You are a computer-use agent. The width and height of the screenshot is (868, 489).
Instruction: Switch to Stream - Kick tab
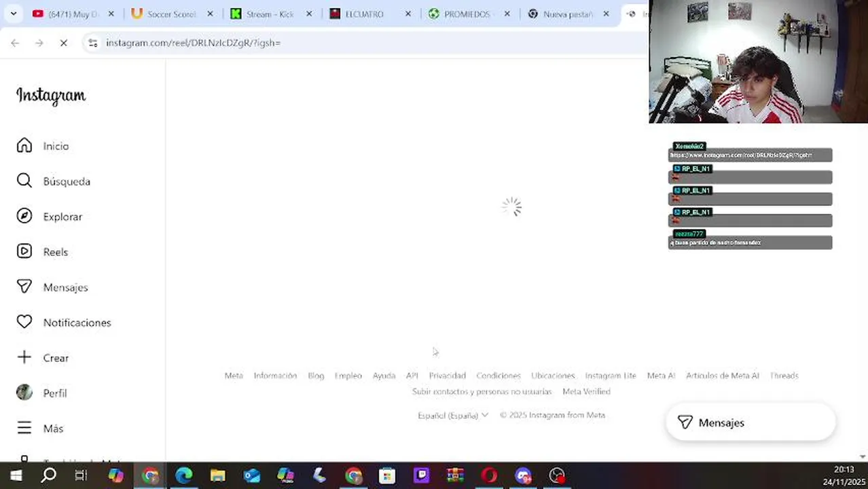click(x=272, y=14)
